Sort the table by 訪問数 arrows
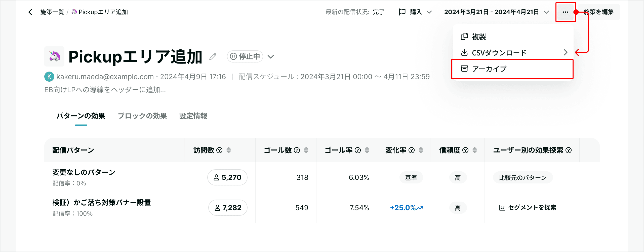Viewport: 644px width, 252px height. click(229, 150)
